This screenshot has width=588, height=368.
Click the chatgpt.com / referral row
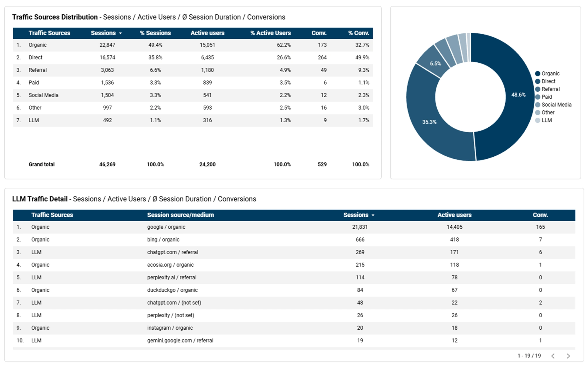[172, 252]
